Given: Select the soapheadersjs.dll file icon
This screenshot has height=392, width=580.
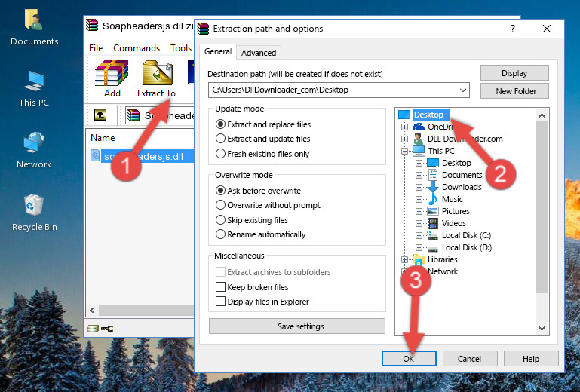Looking at the screenshot, I should [x=95, y=156].
